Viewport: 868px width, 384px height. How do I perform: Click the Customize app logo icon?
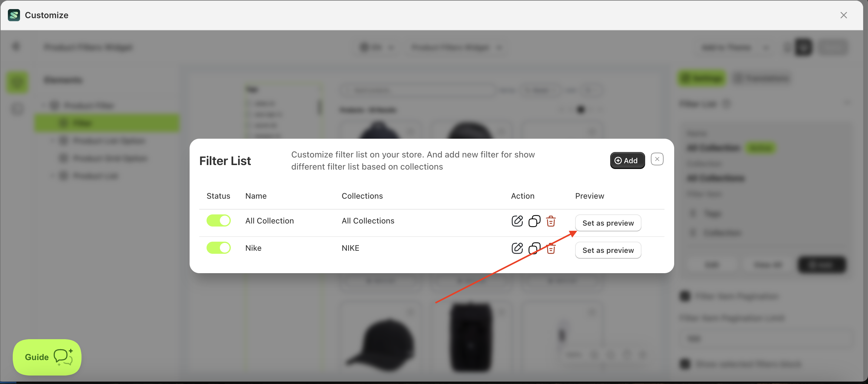(14, 15)
